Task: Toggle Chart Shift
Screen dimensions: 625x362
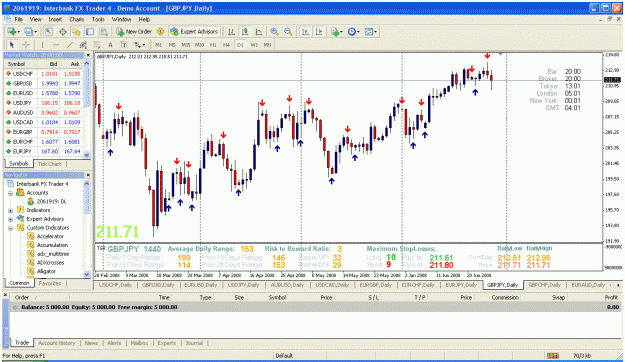Action: coord(319,31)
